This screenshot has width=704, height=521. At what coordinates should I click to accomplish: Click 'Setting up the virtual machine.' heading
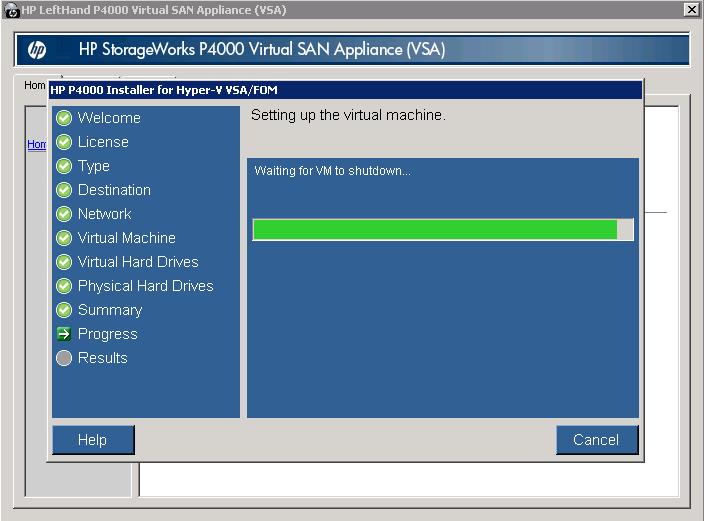coord(348,115)
